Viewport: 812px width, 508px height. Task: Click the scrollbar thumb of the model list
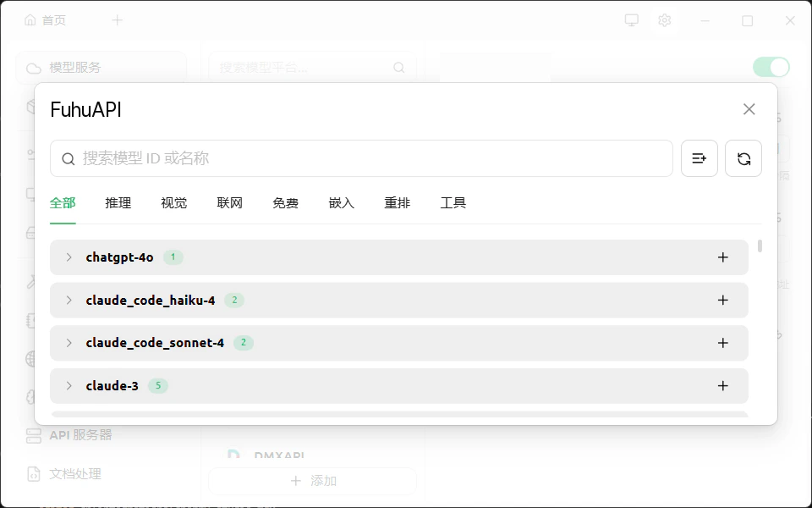coord(760,246)
